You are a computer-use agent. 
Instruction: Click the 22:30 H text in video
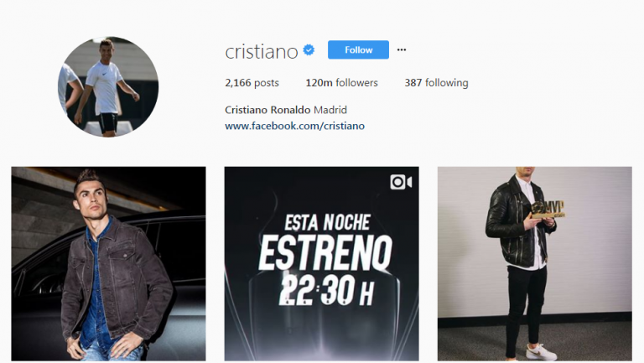coord(326,290)
